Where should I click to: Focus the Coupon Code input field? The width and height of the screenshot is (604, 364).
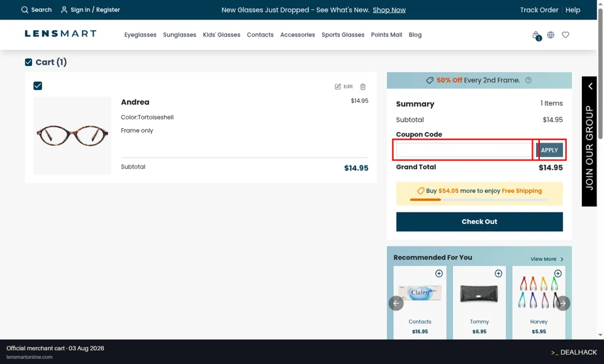click(x=464, y=150)
